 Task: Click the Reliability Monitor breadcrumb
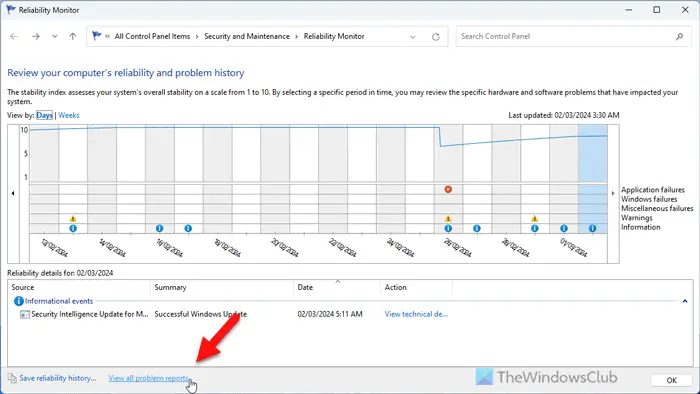[334, 36]
